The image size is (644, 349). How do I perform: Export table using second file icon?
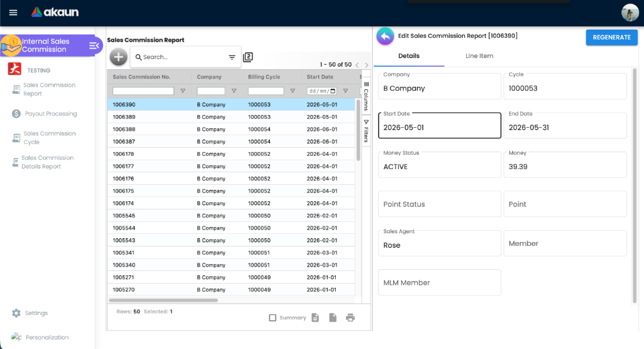(x=333, y=318)
